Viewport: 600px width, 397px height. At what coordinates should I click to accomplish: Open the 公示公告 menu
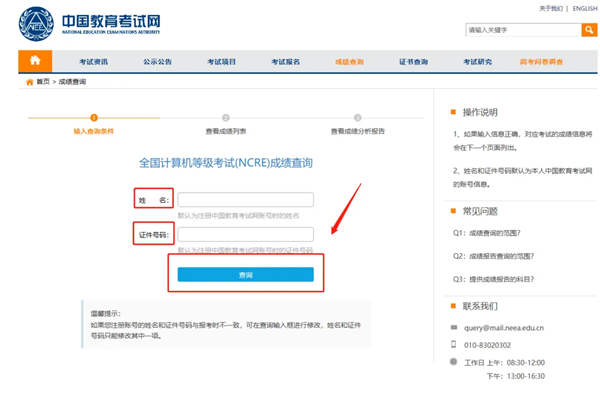pyautogui.click(x=158, y=62)
